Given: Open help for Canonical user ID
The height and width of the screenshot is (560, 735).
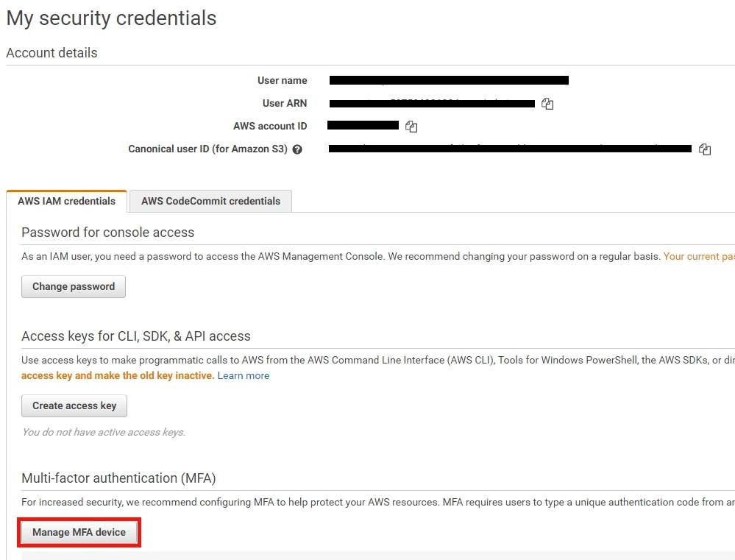Looking at the screenshot, I should [297, 149].
